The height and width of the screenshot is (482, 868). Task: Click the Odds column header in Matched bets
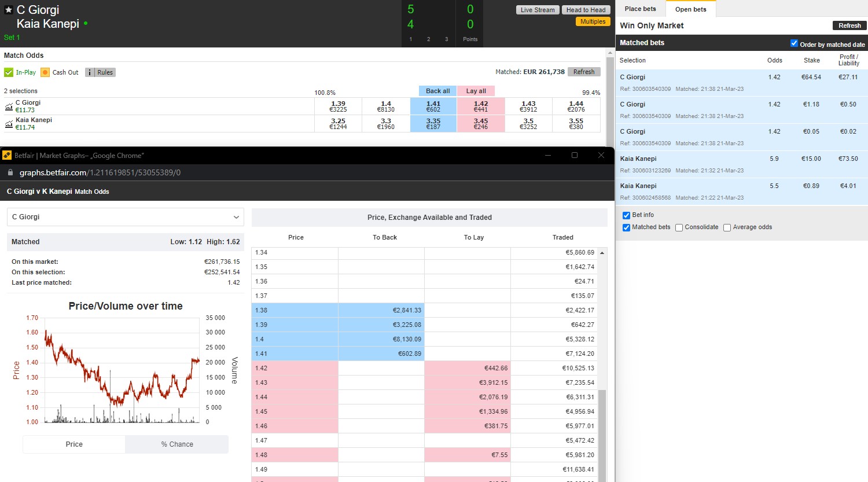click(x=774, y=60)
